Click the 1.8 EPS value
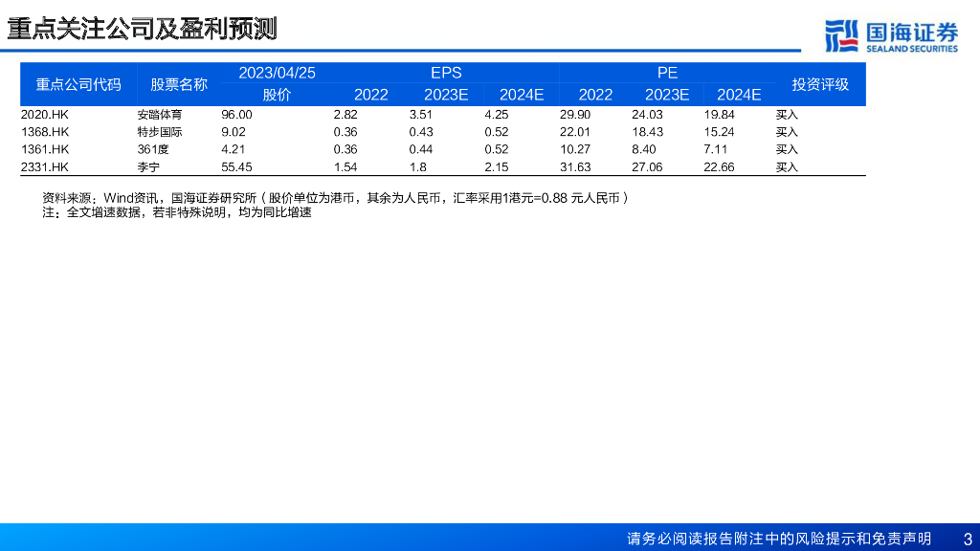980x551 pixels. coord(417,167)
